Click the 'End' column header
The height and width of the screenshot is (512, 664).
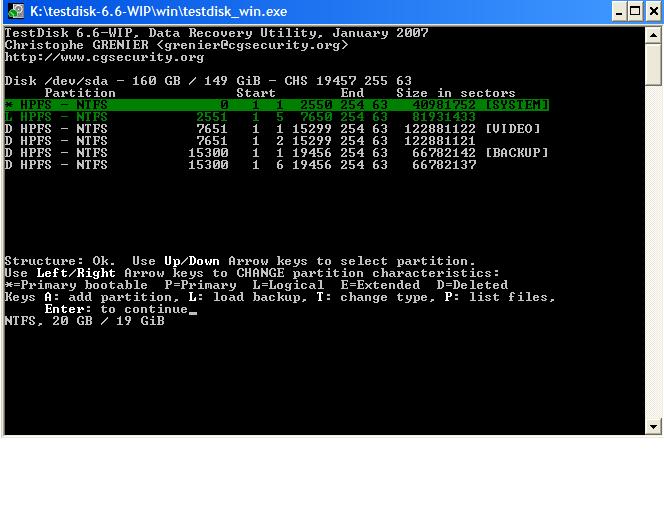coord(352,93)
